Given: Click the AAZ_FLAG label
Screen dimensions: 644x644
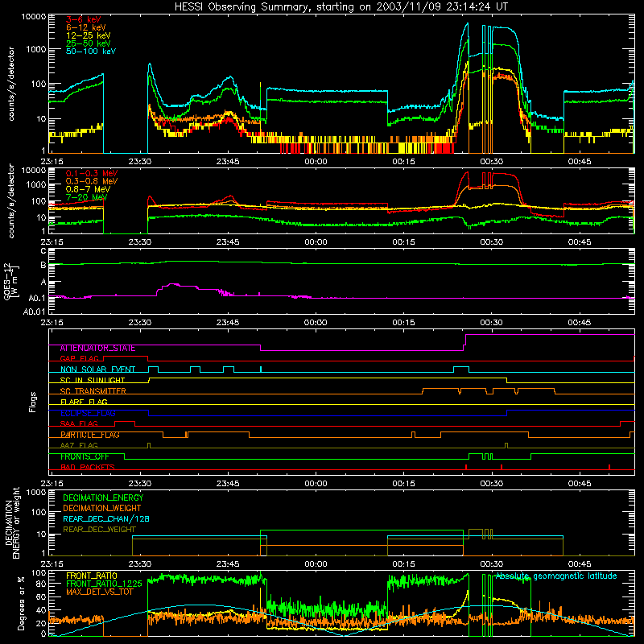Looking at the screenshot, I should (x=79, y=445).
